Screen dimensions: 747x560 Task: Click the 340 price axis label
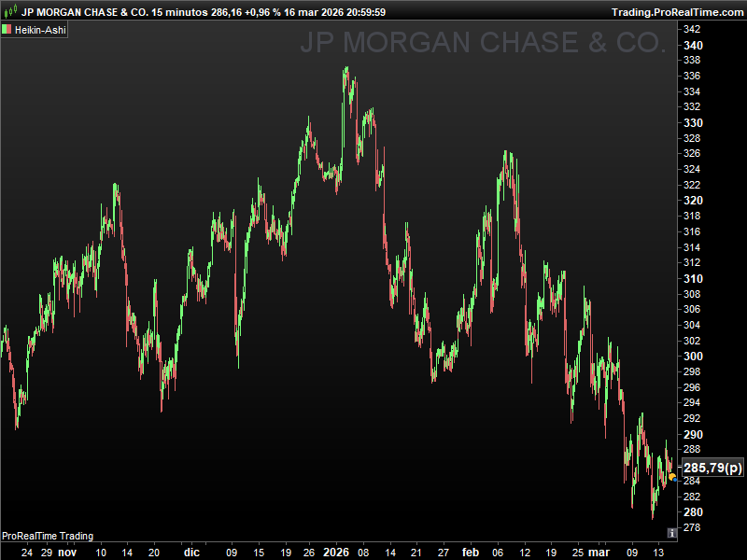(x=693, y=45)
